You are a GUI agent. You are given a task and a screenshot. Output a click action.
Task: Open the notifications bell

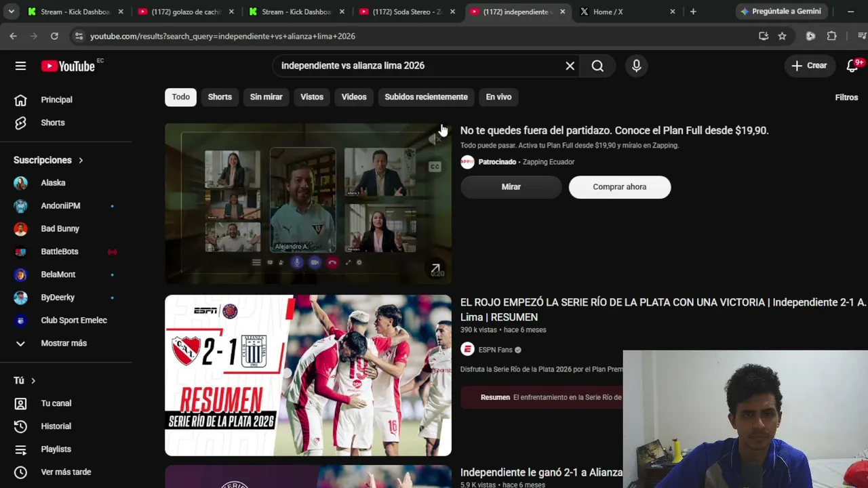[x=854, y=66]
